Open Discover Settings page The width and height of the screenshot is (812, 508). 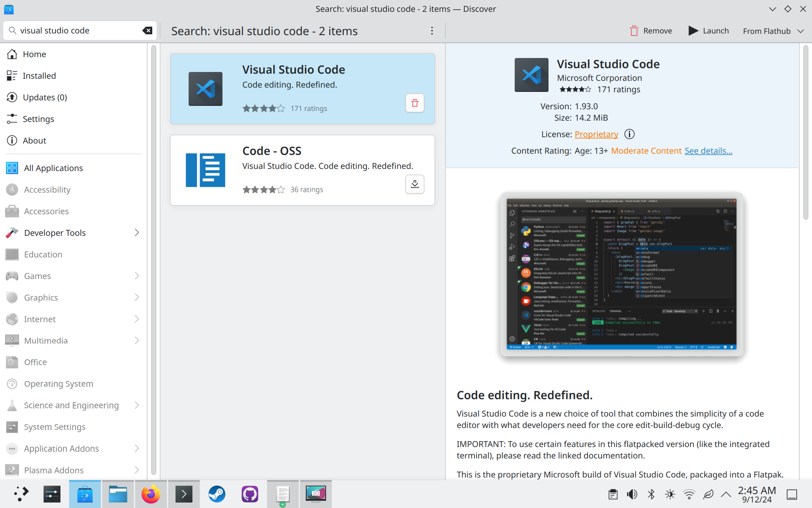[x=73, y=119]
